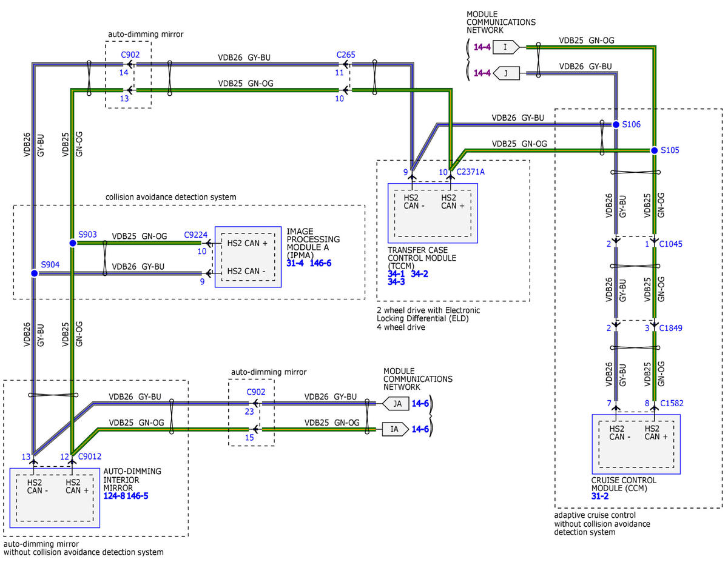
Task: Select the S106 splice dot
Action: pyautogui.click(x=616, y=124)
